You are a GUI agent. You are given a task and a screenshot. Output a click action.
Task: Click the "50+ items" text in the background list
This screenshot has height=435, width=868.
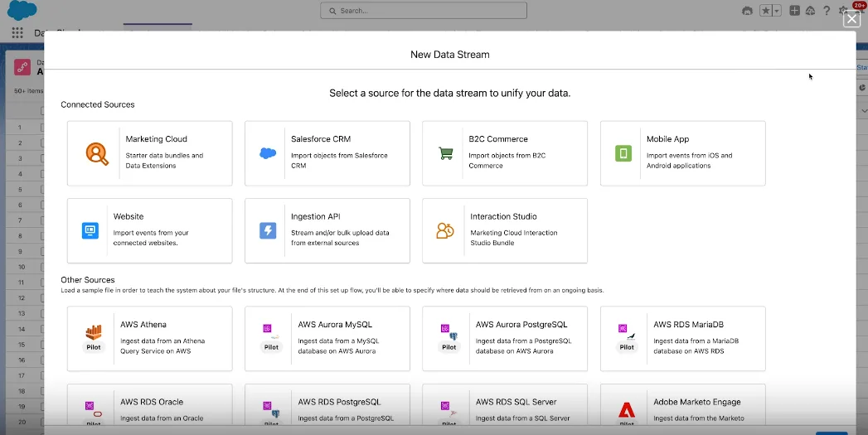(x=28, y=91)
